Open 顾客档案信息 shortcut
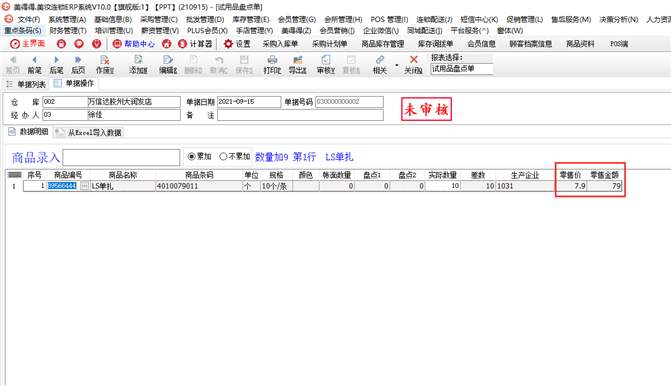The image size is (671, 386). tap(531, 44)
